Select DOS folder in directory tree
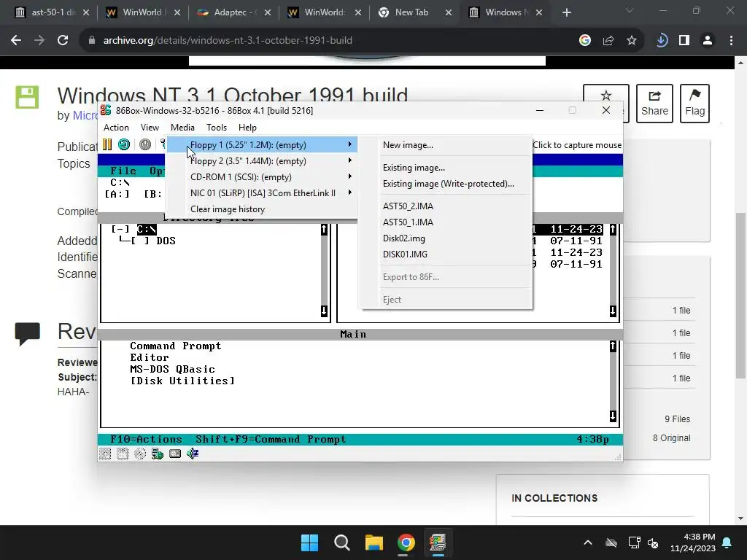Screen dimensions: 747x560 [x=166, y=241]
